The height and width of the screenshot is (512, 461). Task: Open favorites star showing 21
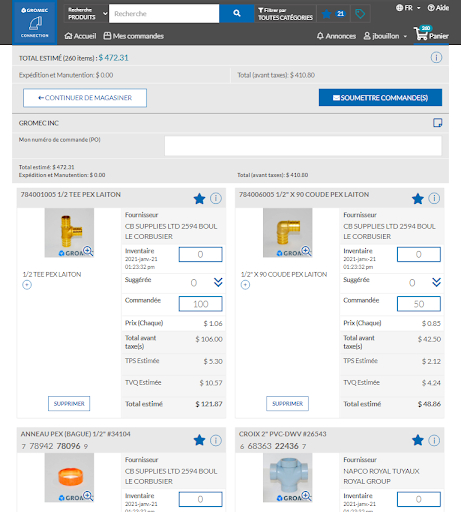tap(333, 14)
